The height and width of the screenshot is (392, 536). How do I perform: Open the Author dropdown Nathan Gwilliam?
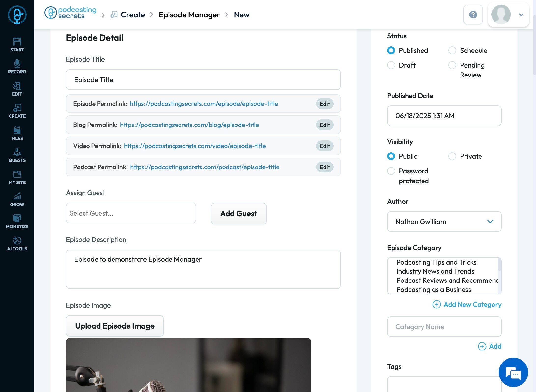click(x=444, y=222)
